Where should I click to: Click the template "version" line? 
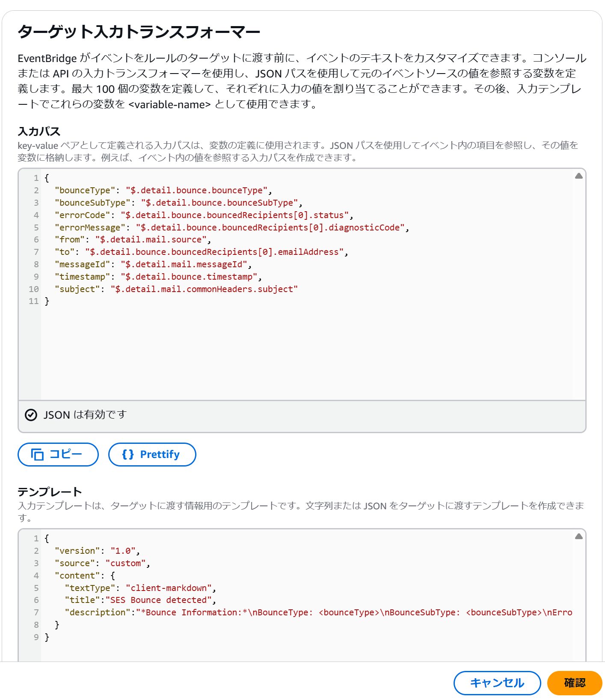[97, 551]
